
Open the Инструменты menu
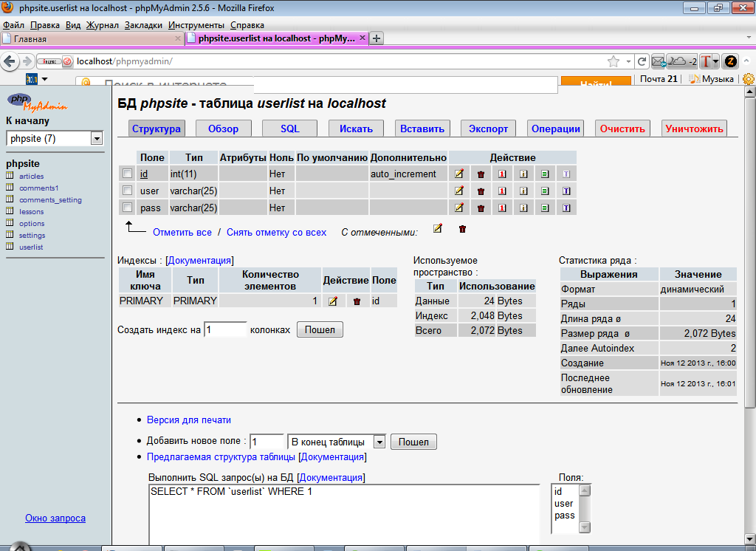point(196,25)
